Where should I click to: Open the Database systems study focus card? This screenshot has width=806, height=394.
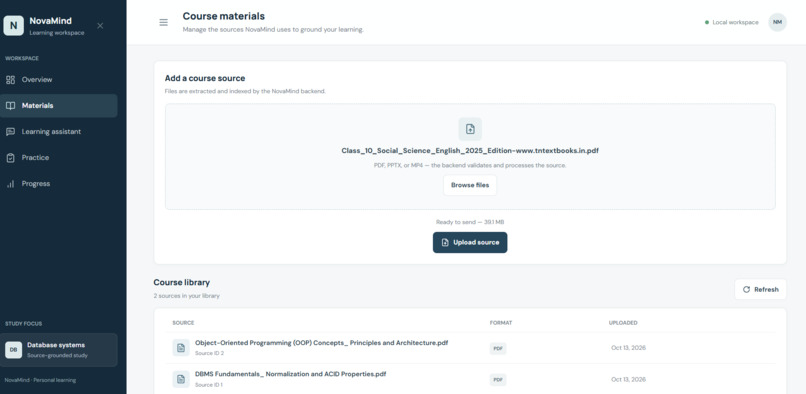[59, 350]
